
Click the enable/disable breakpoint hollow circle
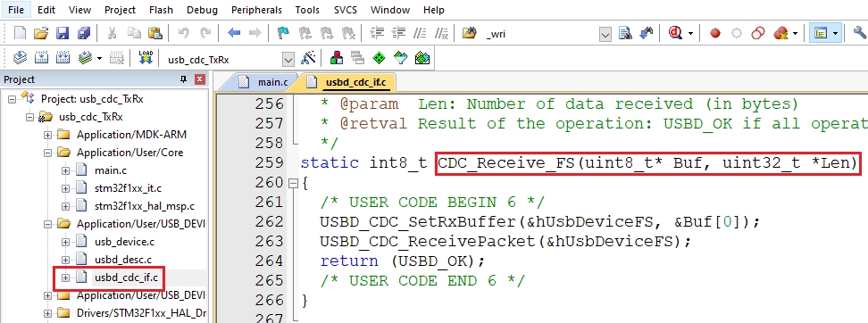click(x=736, y=33)
